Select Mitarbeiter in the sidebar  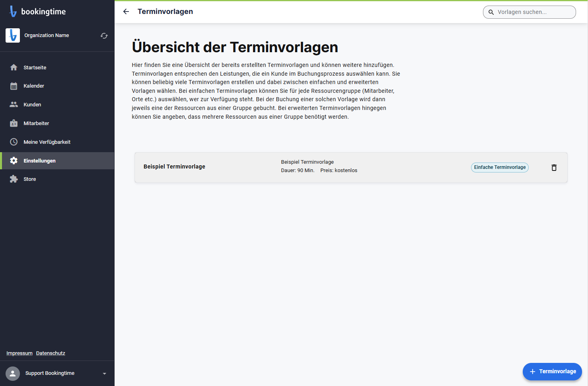tap(57, 123)
